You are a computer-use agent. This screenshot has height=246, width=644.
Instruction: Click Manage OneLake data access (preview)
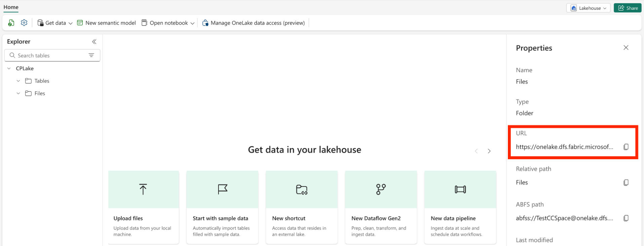[253, 23]
